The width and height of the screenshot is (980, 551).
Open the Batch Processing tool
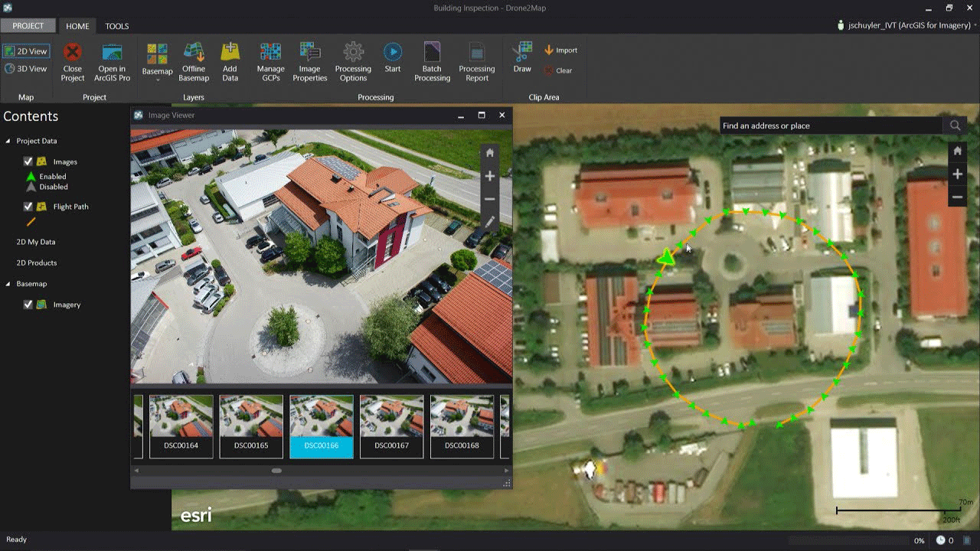coord(431,61)
